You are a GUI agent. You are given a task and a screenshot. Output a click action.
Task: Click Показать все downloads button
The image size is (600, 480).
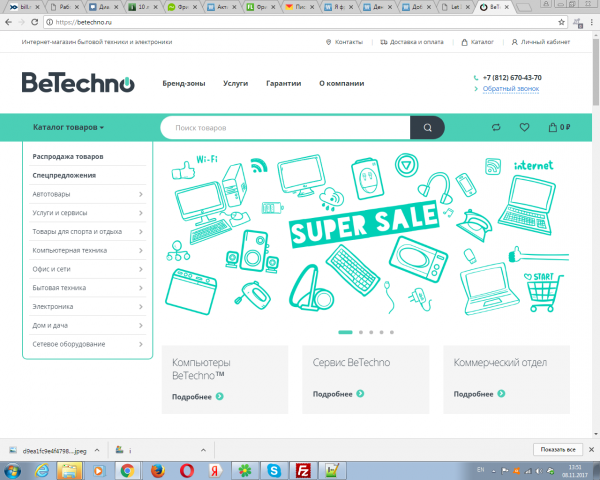[558, 449]
